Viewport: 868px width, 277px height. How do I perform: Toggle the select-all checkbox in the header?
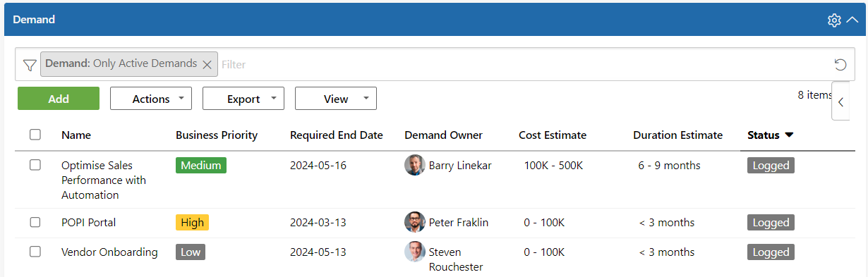(35, 135)
